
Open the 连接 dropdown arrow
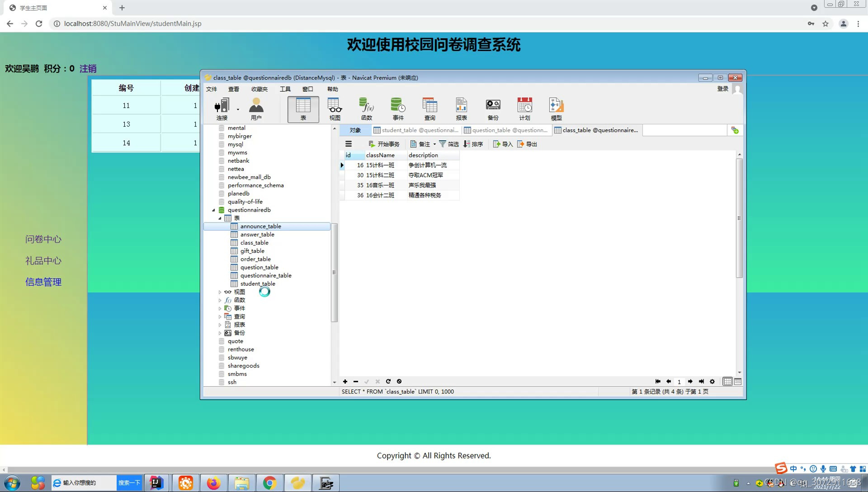point(238,109)
